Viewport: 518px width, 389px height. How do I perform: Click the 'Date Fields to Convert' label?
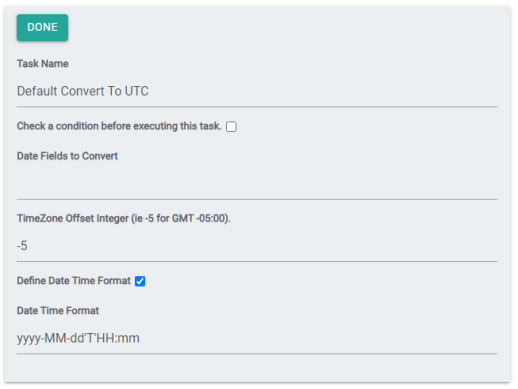pyautogui.click(x=67, y=156)
